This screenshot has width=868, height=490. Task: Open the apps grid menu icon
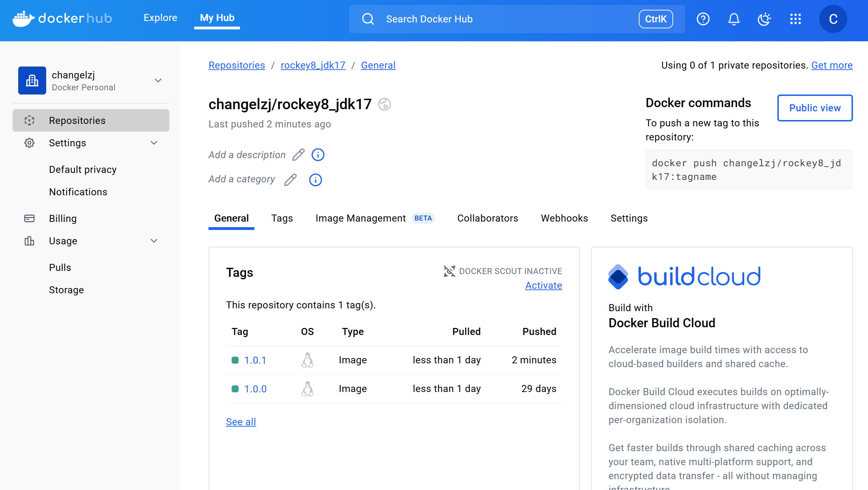(795, 19)
